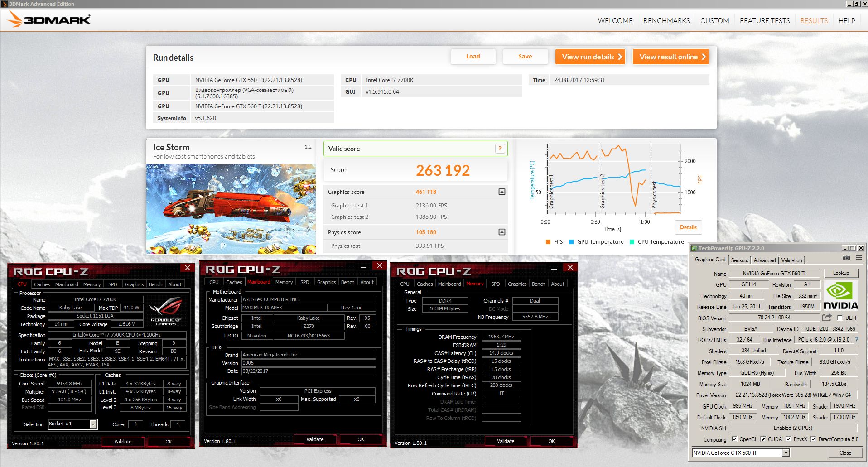Minimize the CPU-Z Memory window
The height and width of the screenshot is (467, 868).
554,269
